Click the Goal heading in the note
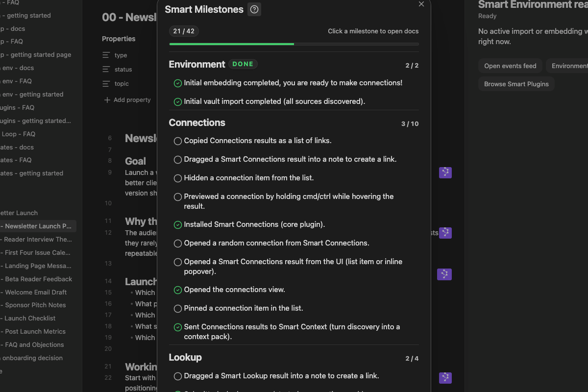The image size is (588, 392). (135, 161)
